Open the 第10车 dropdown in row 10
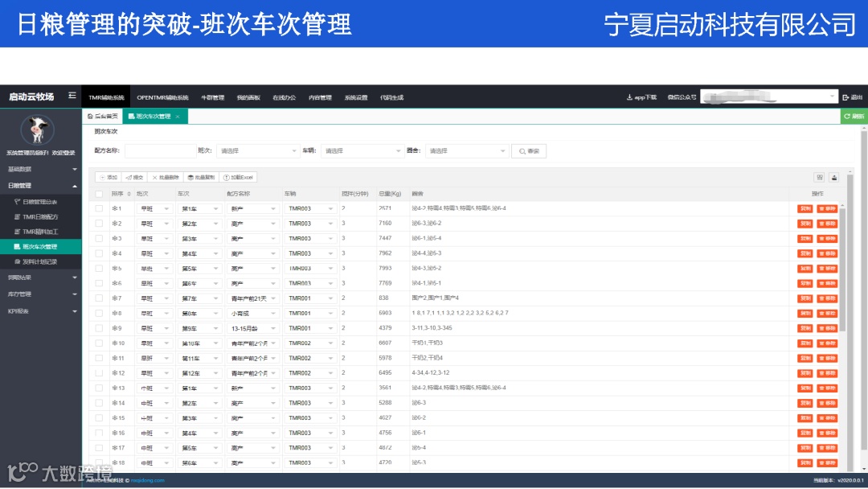 (199, 343)
